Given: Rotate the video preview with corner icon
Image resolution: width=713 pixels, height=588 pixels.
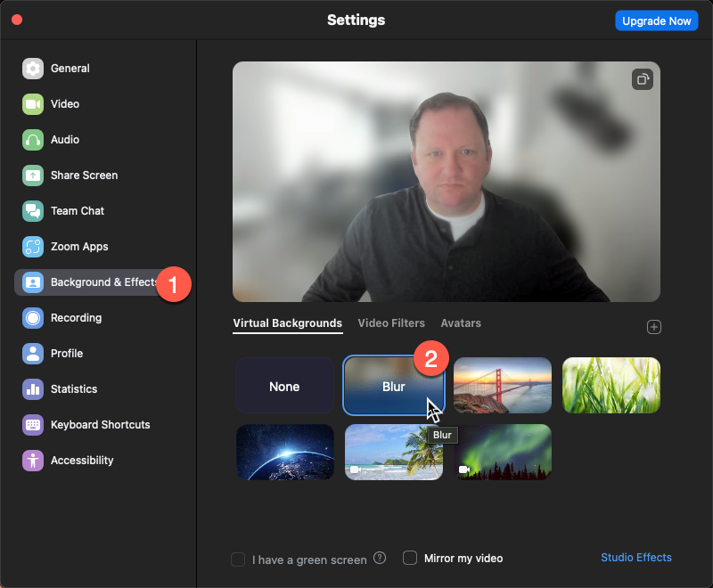Looking at the screenshot, I should [642, 79].
